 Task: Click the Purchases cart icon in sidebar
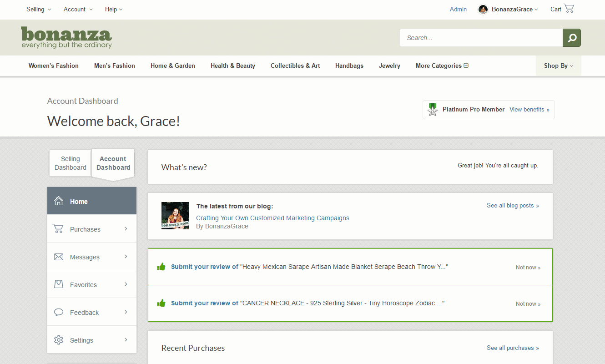[x=58, y=228]
